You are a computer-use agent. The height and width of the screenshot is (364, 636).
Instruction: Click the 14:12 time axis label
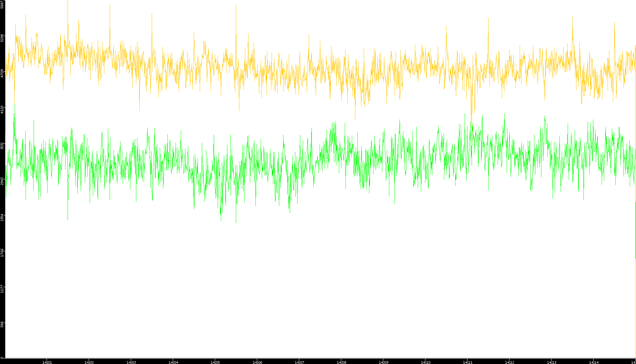[x=510, y=362]
